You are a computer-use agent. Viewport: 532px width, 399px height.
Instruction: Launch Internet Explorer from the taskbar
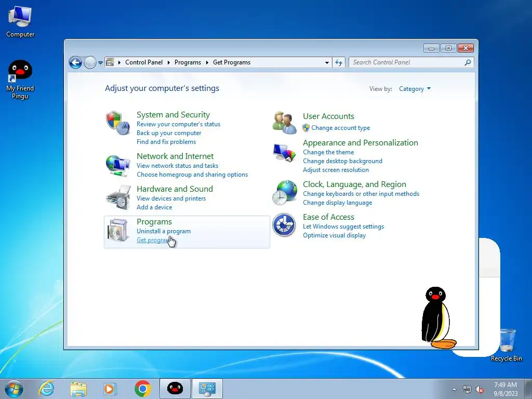pyautogui.click(x=46, y=389)
